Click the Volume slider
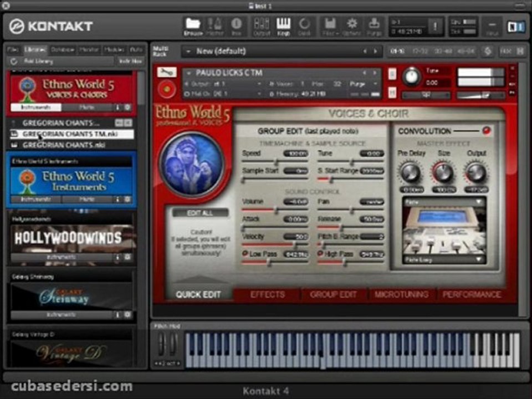The width and height of the screenshot is (532, 399). point(275,210)
